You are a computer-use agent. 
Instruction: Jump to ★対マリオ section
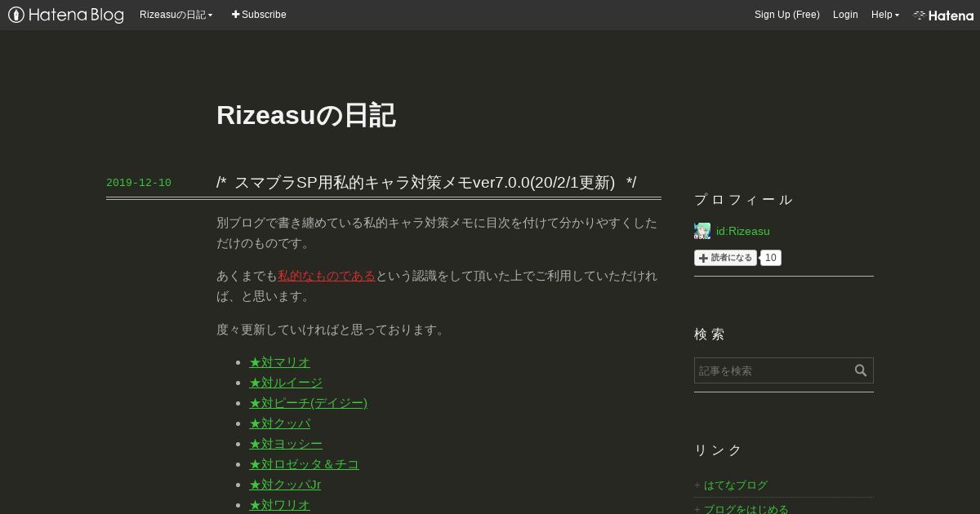(279, 362)
